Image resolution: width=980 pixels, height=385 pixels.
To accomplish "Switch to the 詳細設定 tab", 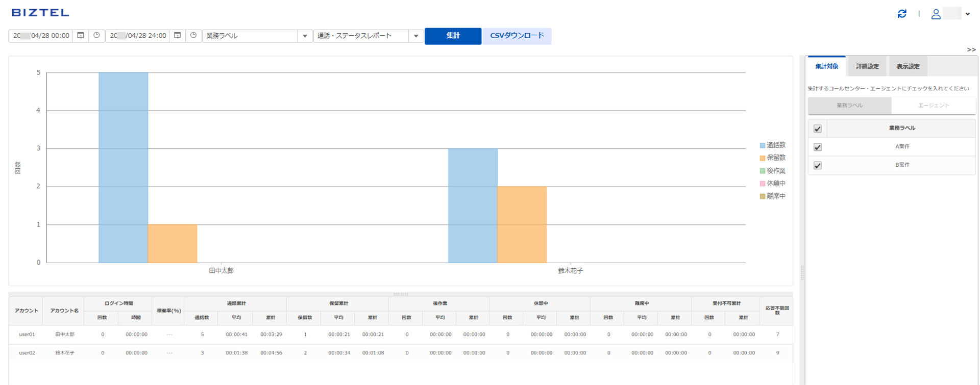I will pyautogui.click(x=867, y=66).
